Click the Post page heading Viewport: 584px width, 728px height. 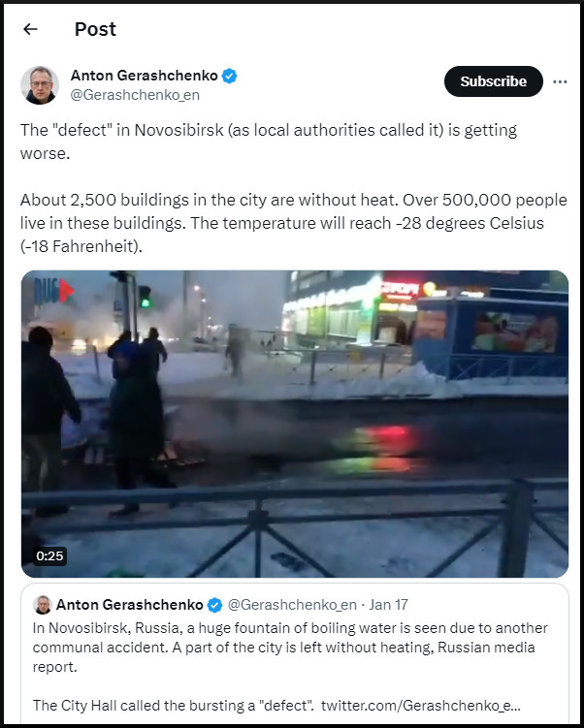coord(95,29)
